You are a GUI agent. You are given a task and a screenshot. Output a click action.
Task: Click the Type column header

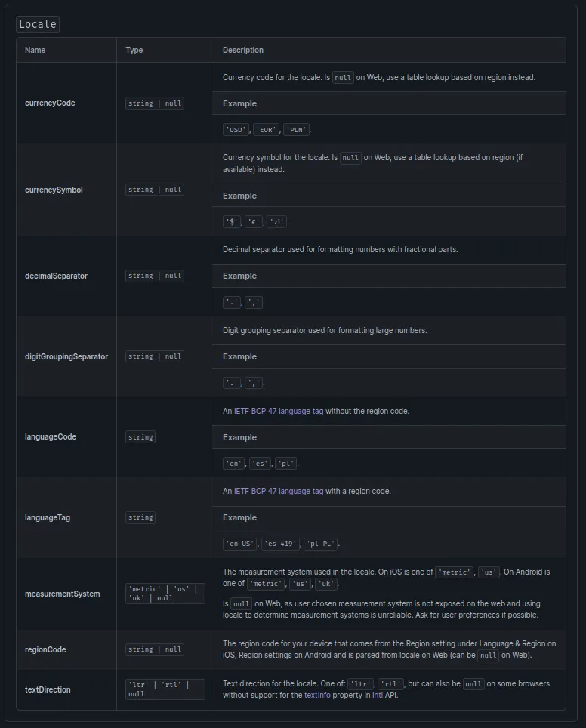134,50
